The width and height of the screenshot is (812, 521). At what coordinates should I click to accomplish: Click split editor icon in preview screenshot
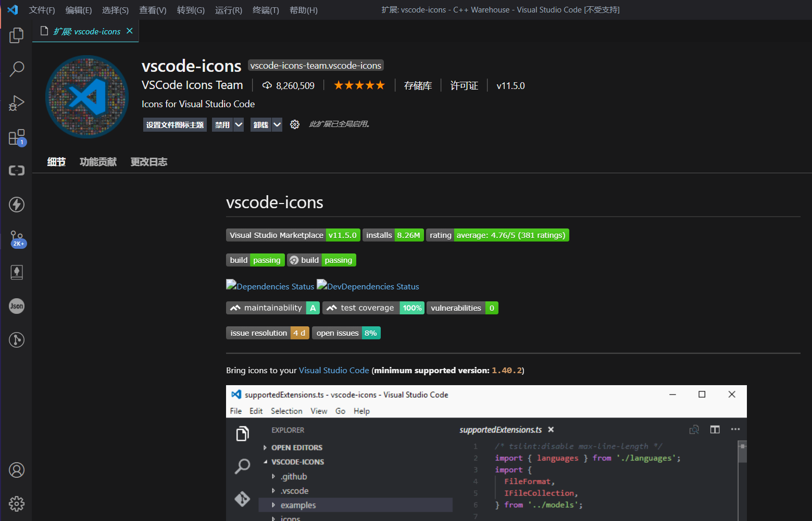pyautogui.click(x=715, y=429)
